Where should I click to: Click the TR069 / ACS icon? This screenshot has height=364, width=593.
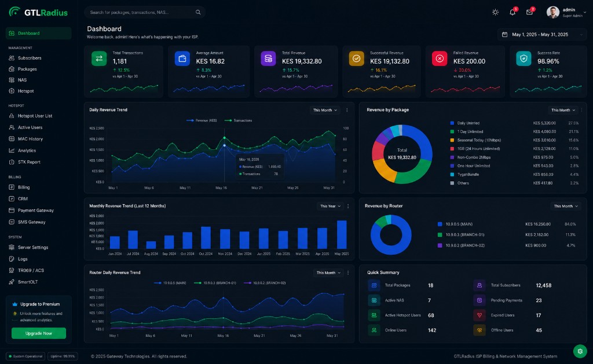coord(12,270)
